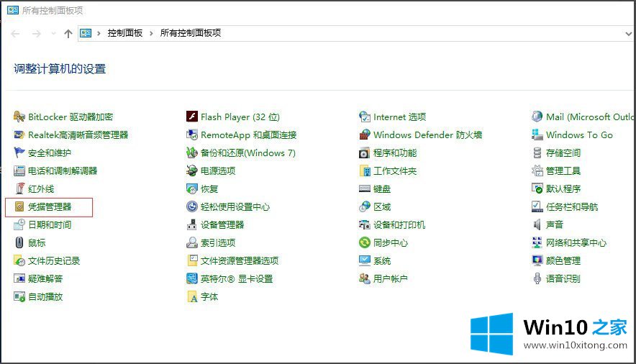Click the Windows To Go icon
Screen dimensions: 636x364
pyautogui.click(x=537, y=135)
